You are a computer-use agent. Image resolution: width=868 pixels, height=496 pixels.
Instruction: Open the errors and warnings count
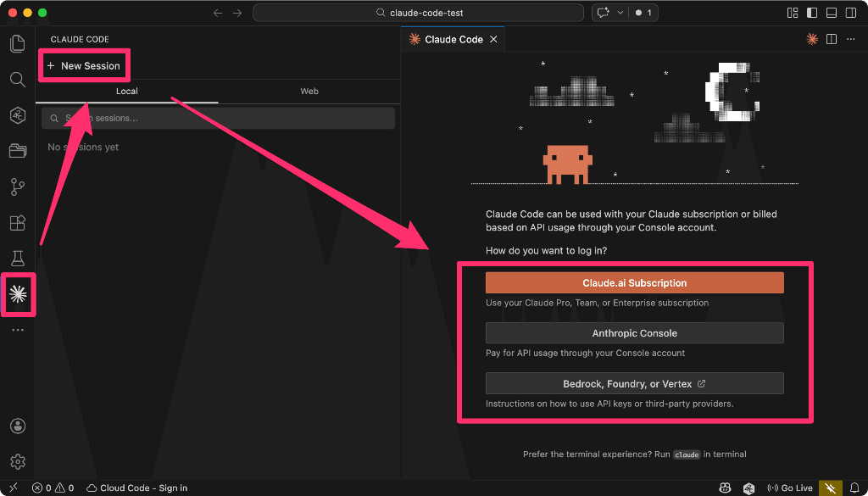click(53, 488)
